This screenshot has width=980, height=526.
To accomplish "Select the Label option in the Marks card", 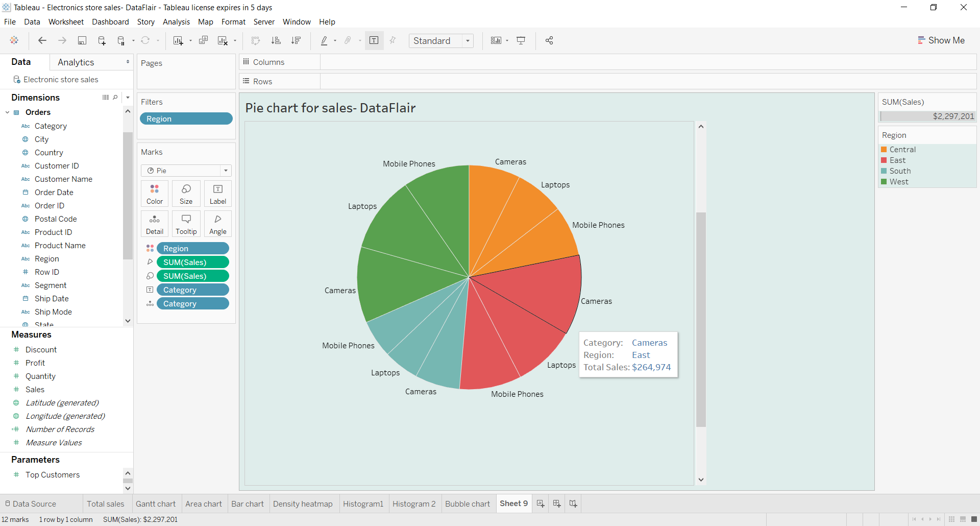I will coord(217,193).
